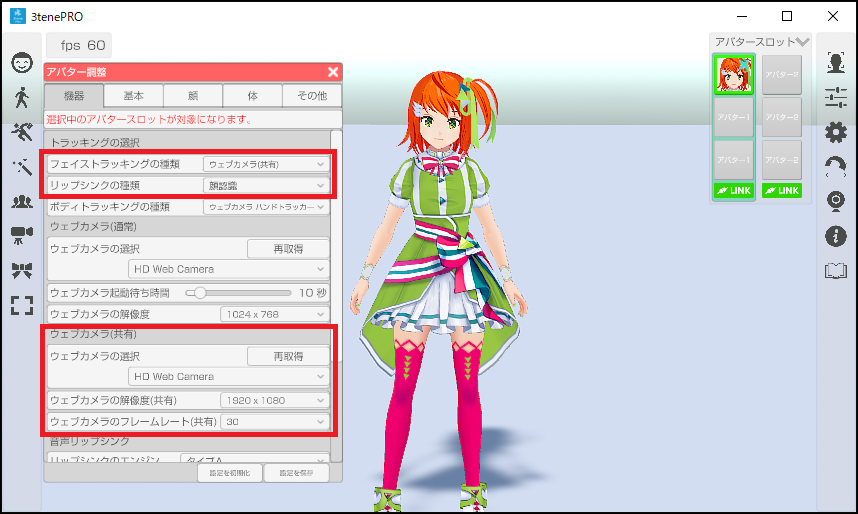Image resolution: width=858 pixels, height=514 pixels.
Task: Maximize the 3tenePRO window
Action: pos(787,16)
